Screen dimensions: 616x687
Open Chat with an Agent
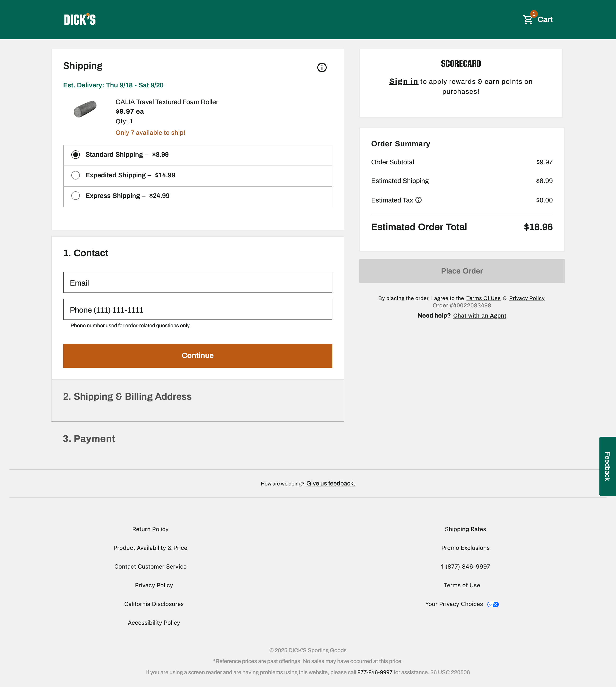(480, 316)
